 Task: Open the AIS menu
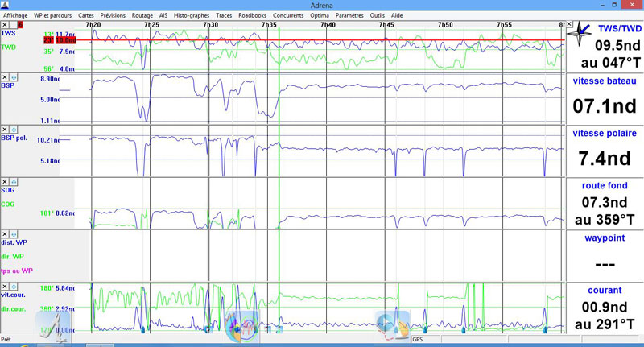point(163,15)
